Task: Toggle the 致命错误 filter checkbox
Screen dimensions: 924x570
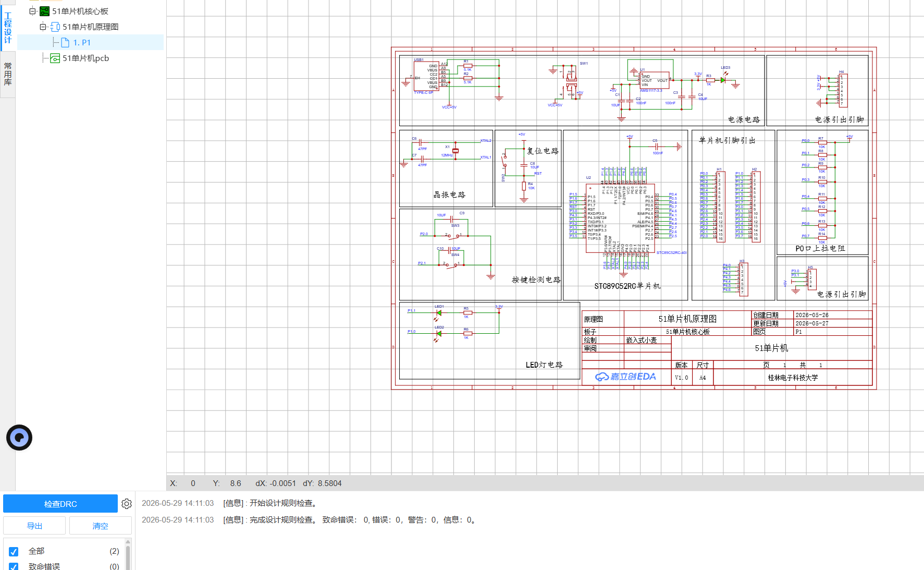Action: pyautogui.click(x=14, y=566)
